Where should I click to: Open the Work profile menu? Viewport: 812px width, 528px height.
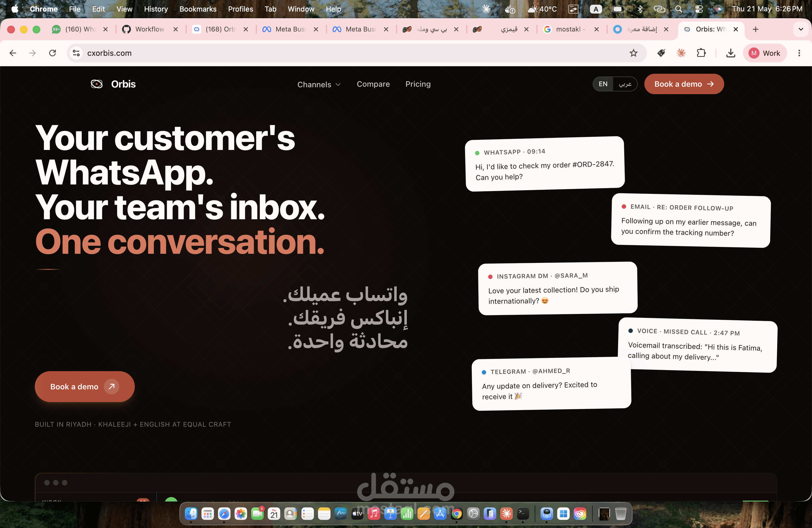click(764, 53)
